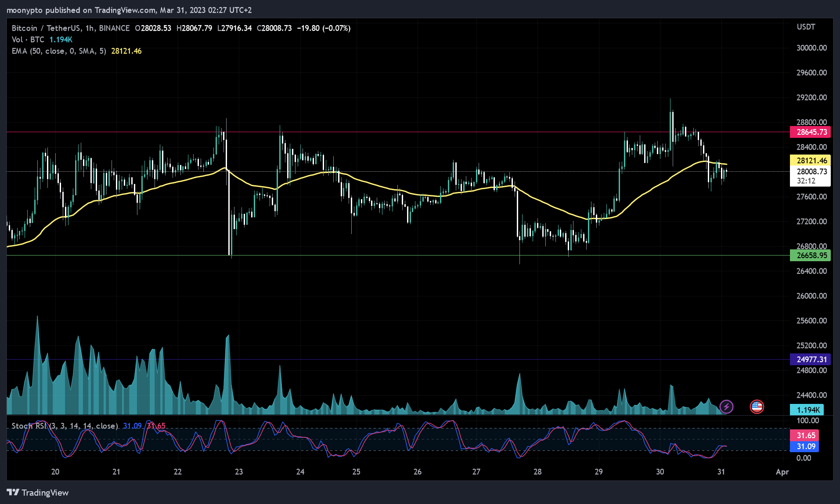Select the green 26658.95 support price label
This screenshot has height=504, width=840.
coord(811,255)
